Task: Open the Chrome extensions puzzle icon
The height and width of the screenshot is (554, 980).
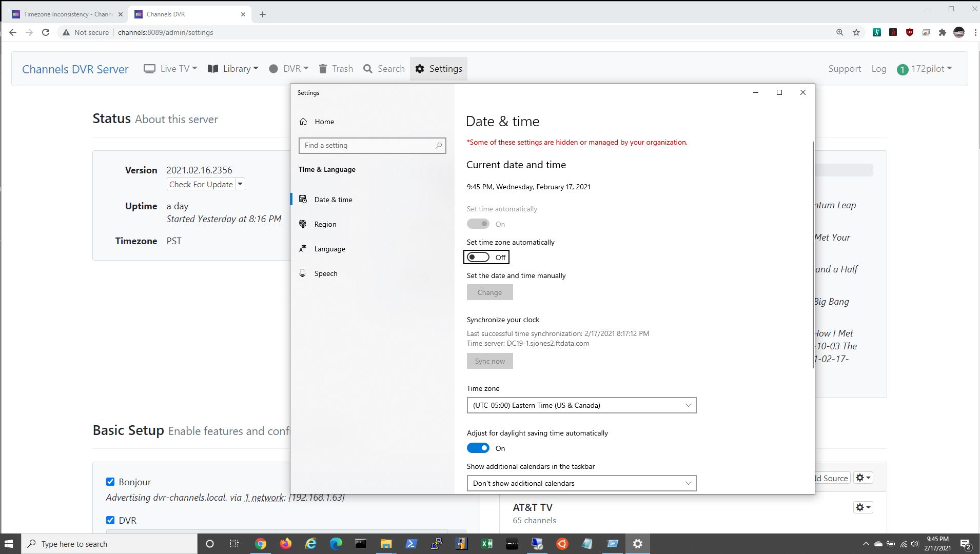Action: tap(942, 32)
